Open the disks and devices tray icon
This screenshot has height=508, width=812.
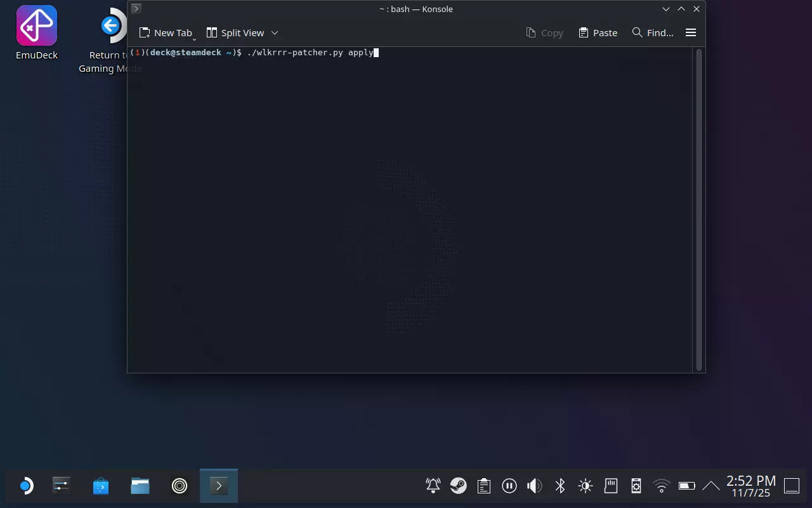pyautogui.click(x=636, y=486)
